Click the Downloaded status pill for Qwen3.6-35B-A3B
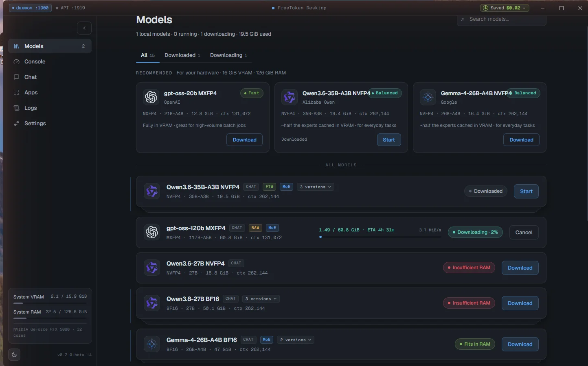The height and width of the screenshot is (366, 588). point(486,191)
